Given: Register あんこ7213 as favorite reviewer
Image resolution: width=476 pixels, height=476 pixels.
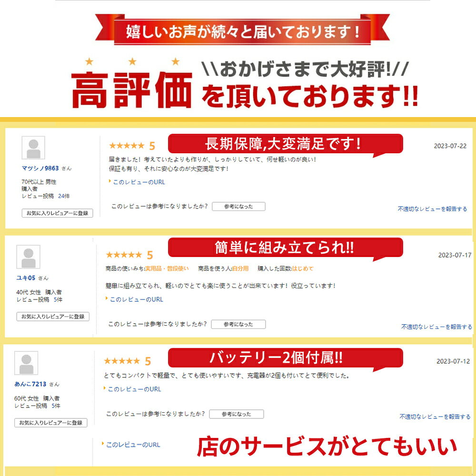Looking at the screenshot, I should point(51,423).
